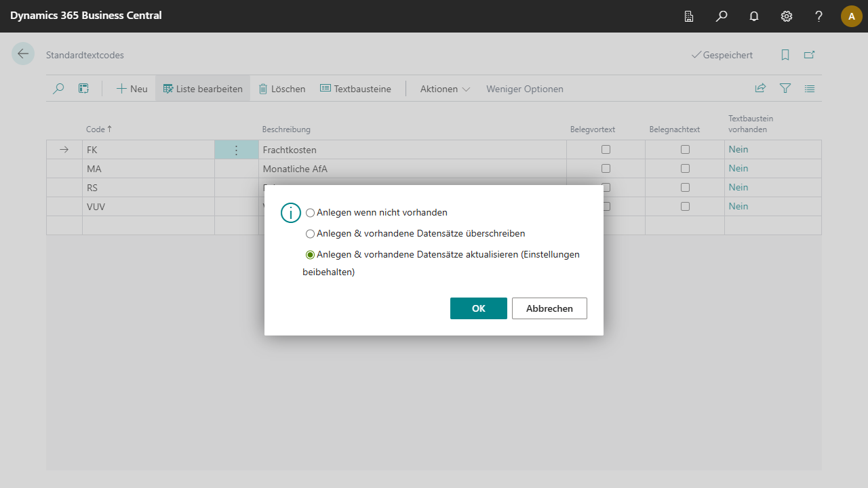Open the settings gear
This screenshot has height=488, width=868.
click(787, 16)
